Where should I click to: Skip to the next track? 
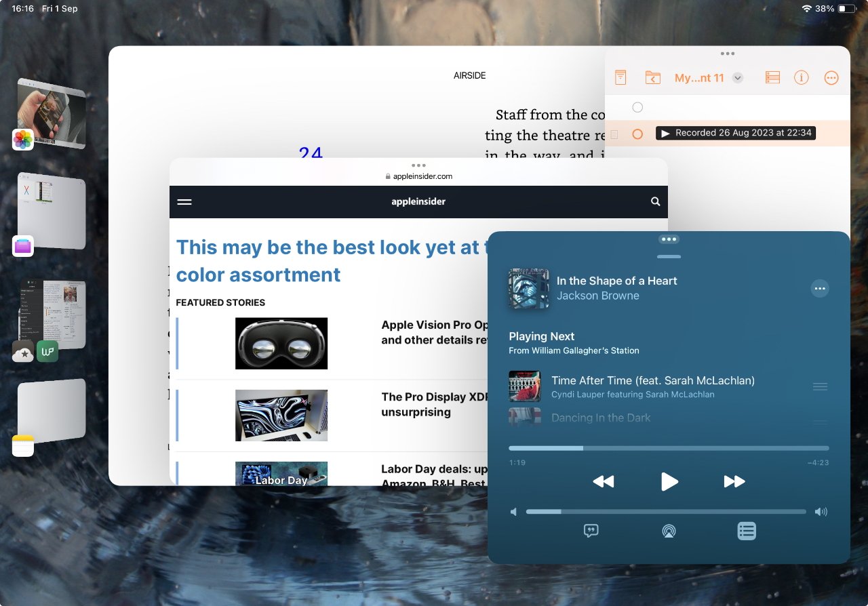[x=734, y=481]
